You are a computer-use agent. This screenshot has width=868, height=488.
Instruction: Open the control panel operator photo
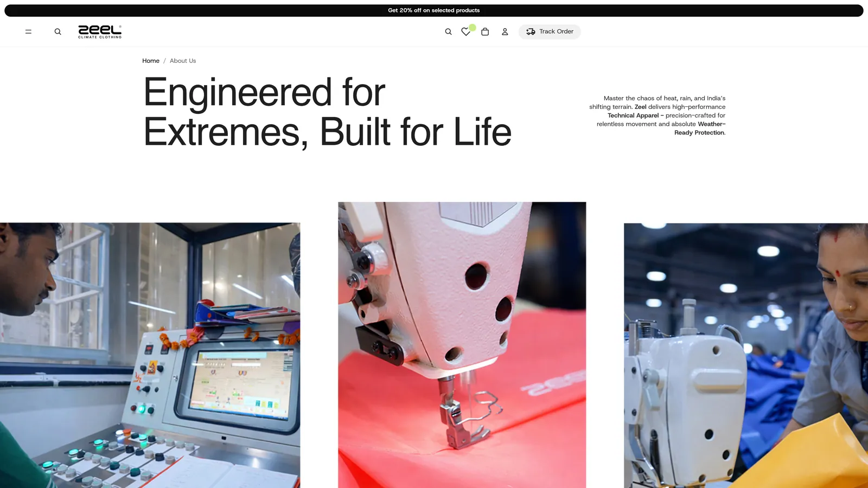[x=150, y=355]
